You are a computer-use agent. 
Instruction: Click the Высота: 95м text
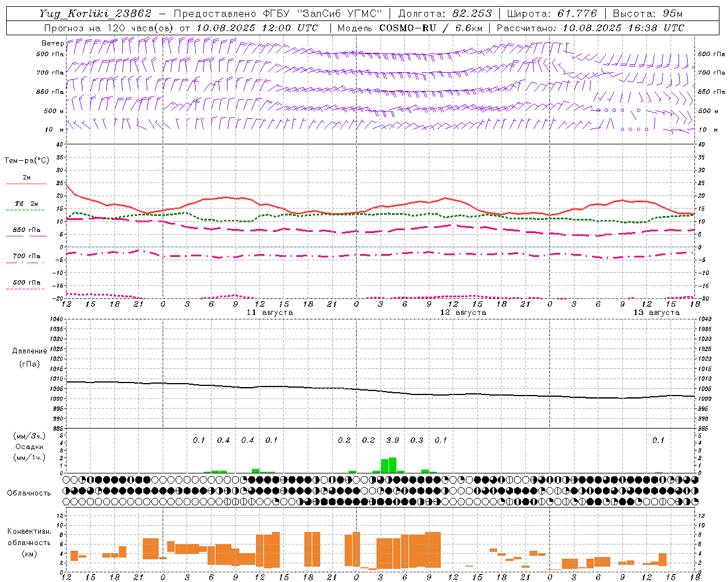tap(647, 14)
